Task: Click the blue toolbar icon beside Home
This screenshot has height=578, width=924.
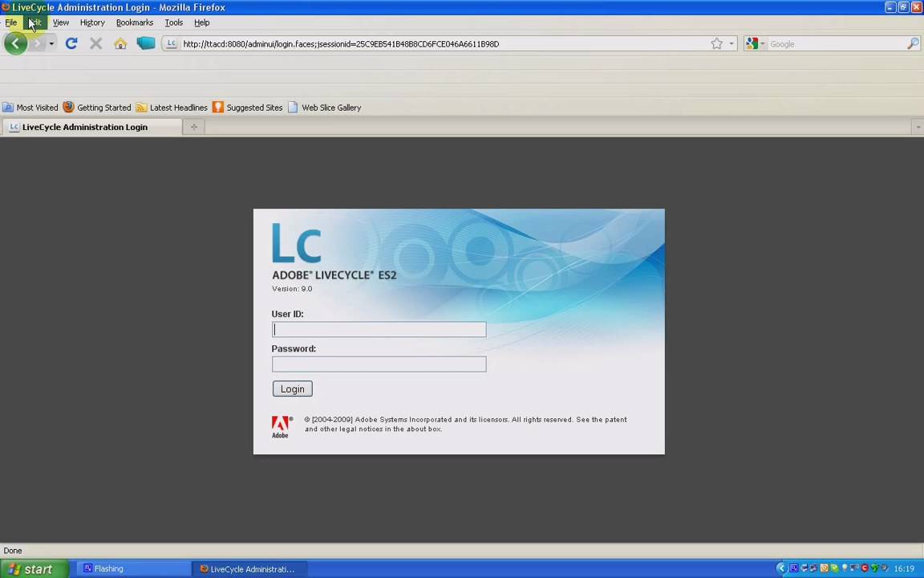Action: point(145,43)
